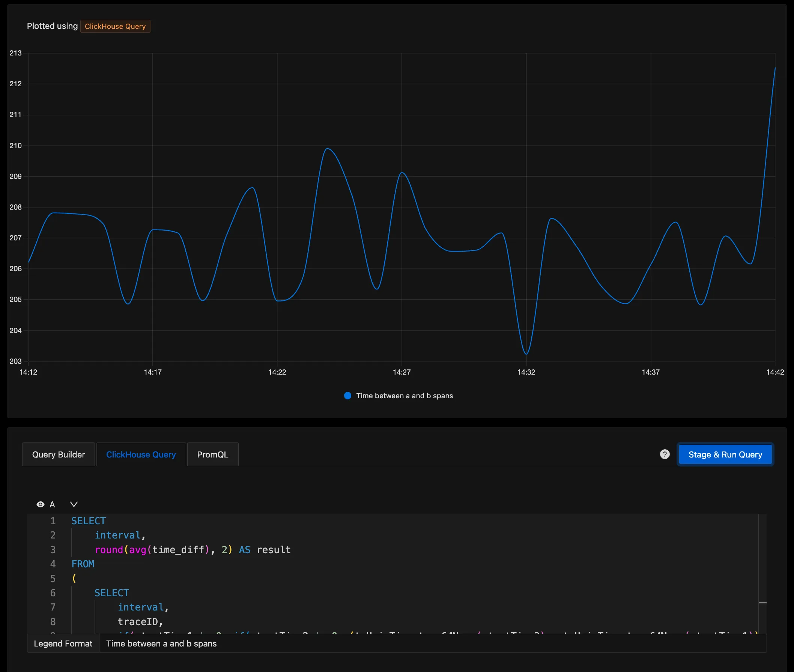Click the query label A
794x672 pixels.
pos(52,504)
